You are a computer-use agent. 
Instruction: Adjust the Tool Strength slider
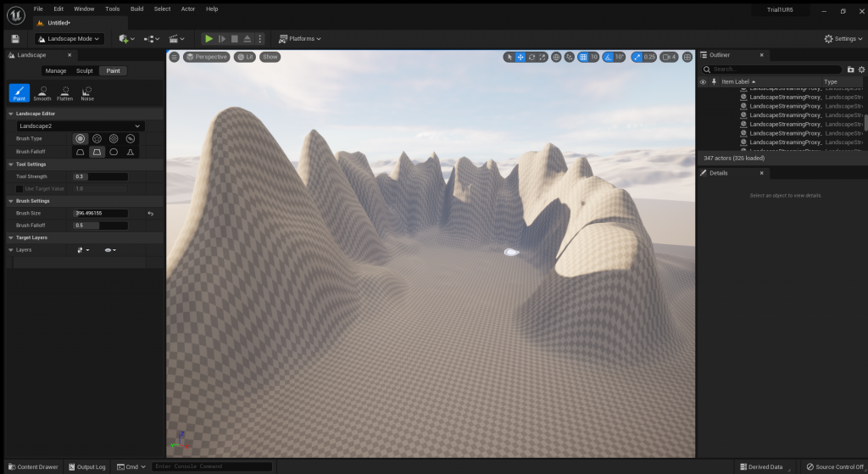[100, 176]
